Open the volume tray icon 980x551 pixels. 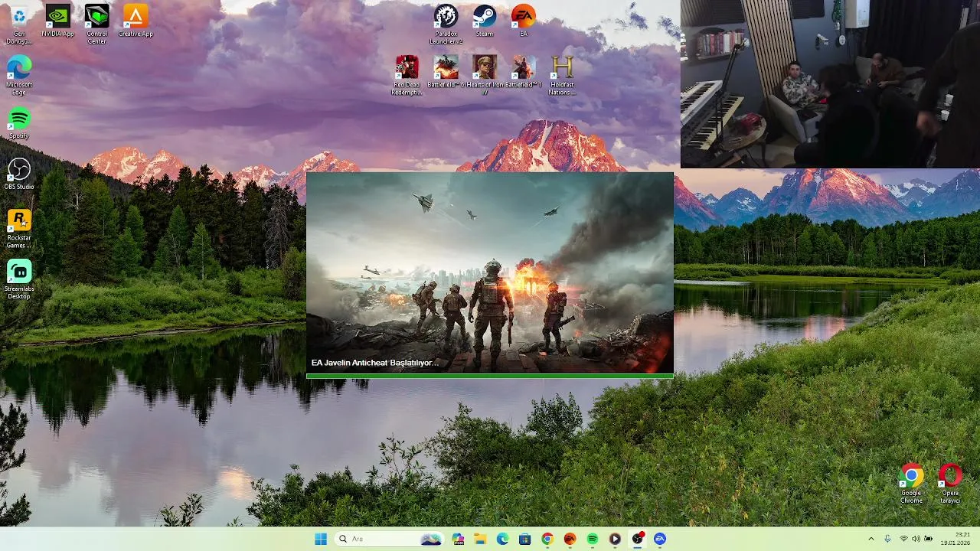916,539
